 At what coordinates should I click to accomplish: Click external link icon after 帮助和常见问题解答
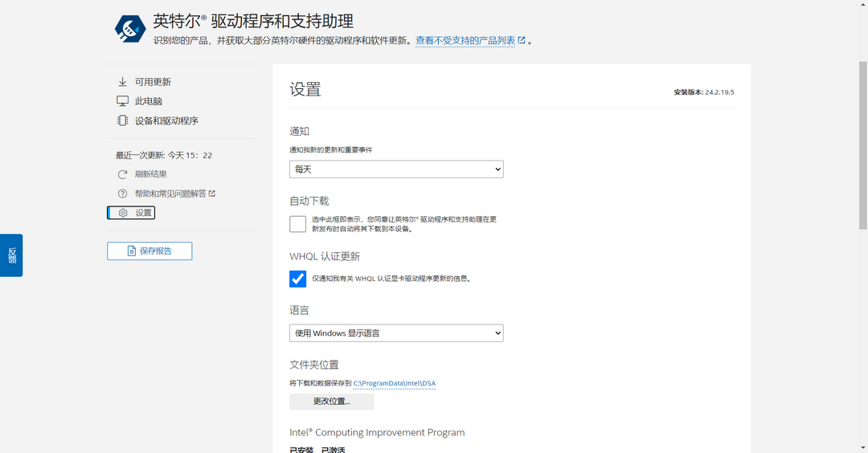point(212,194)
